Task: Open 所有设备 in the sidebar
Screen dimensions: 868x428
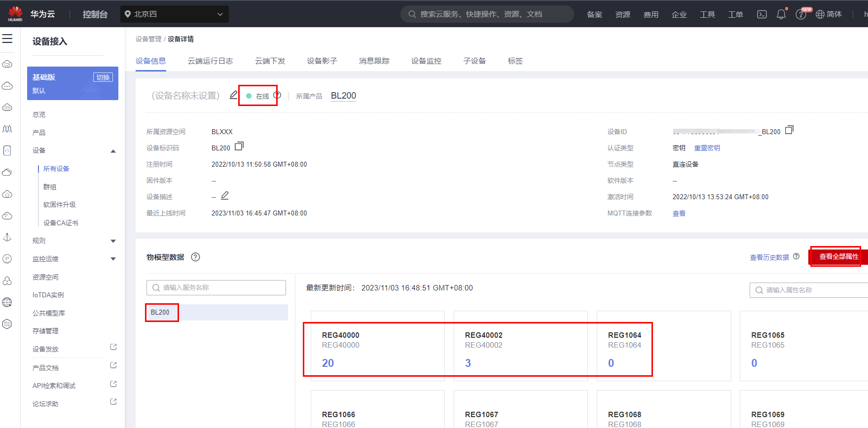Action: (56, 169)
